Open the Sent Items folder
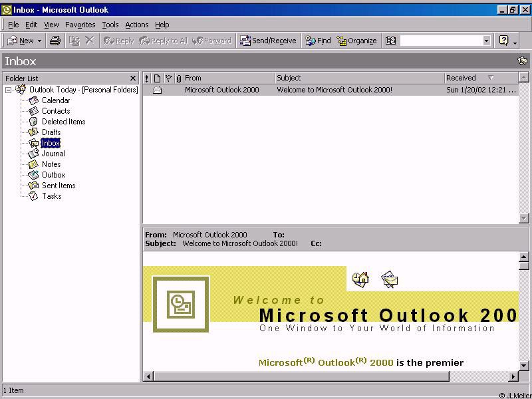 click(x=59, y=186)
